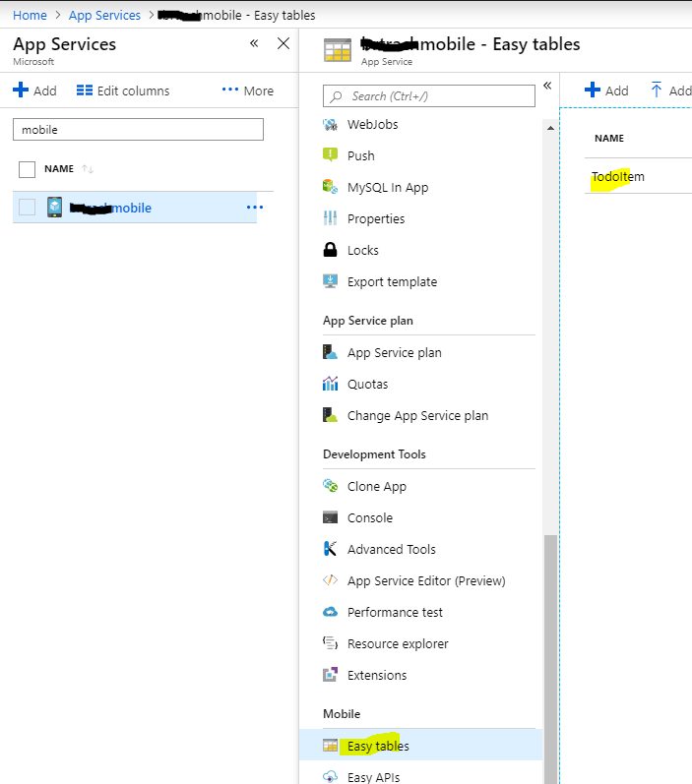Click the MySQL In App icon
Image resolution: width=692 pixels, height=784 pixels.
330,187
